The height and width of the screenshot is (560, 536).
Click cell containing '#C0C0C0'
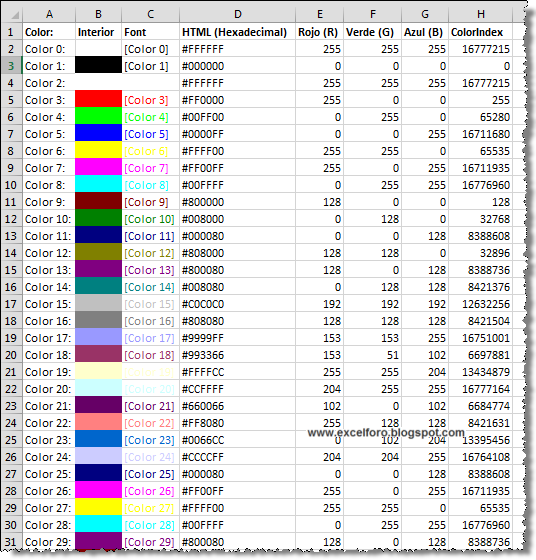[x=237, y=304]
